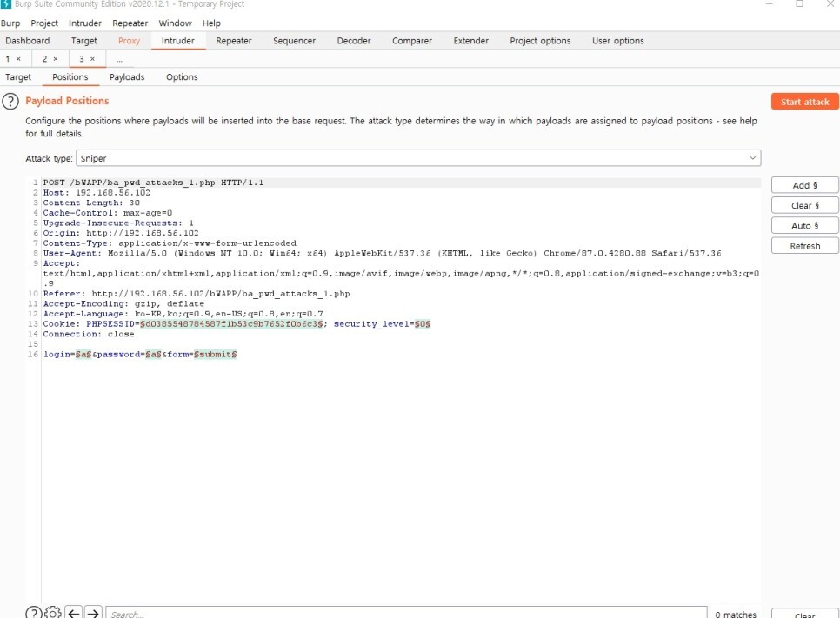Open the Help menu
Viewport: 840px width, 618px height.
[x=211, y=23]
